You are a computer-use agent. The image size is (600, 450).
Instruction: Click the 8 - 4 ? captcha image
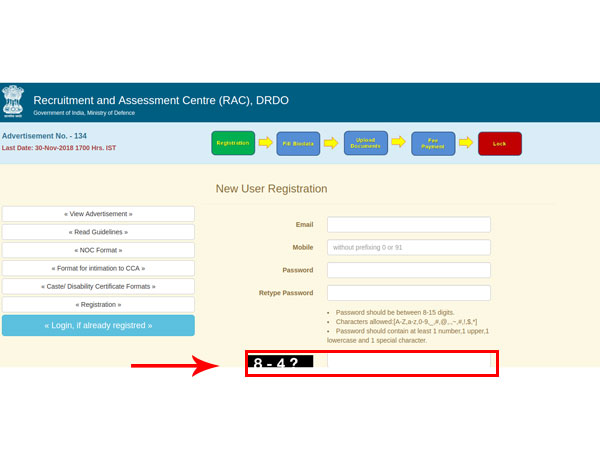coord(280,361)
